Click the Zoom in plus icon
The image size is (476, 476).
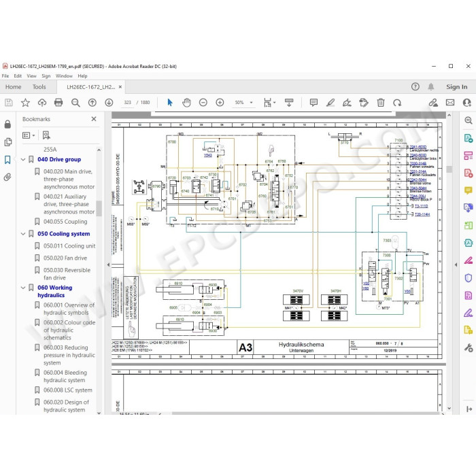220,103
